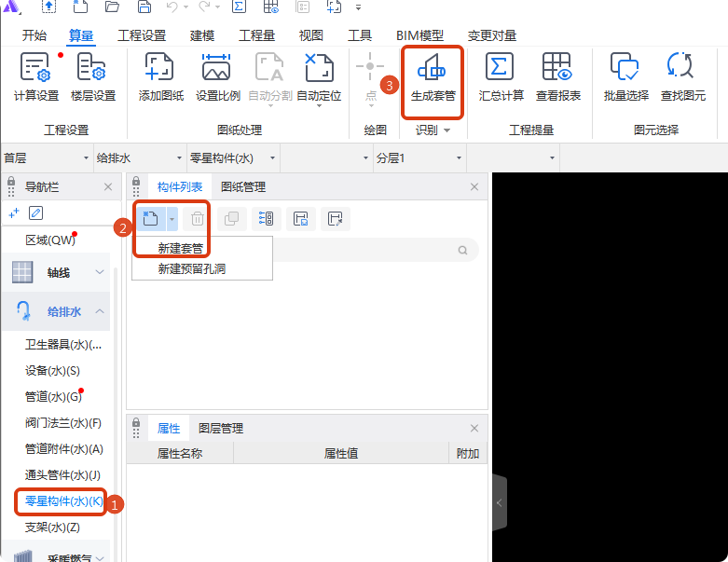Switch to the 图层管理 tab
Viewport: 728px width, 562px height.
pyautogui.click(x=221, y=429)
